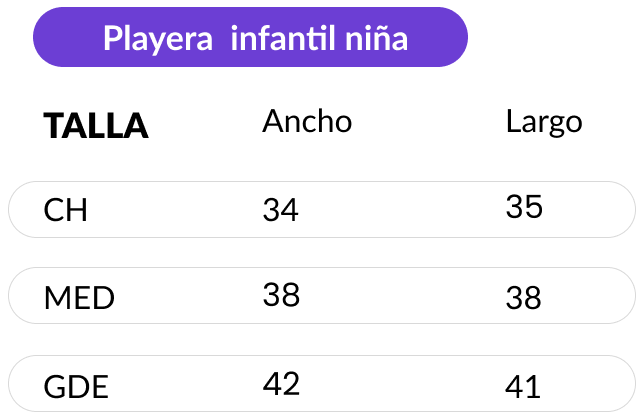Click the 34 width value for CH
Image resolution: width=644 pixels, height=419 pixels.
point(281,210)
